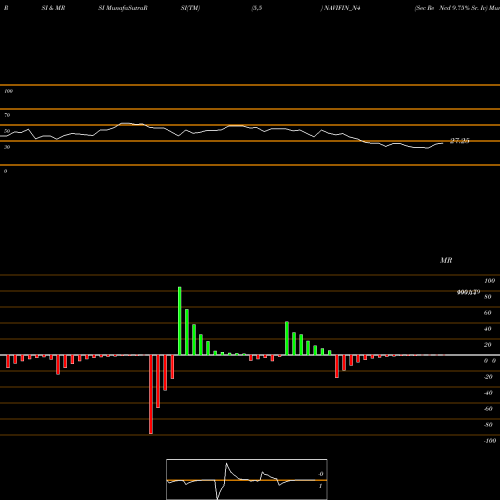Click the MR axis label 60

tap(488, 313)
